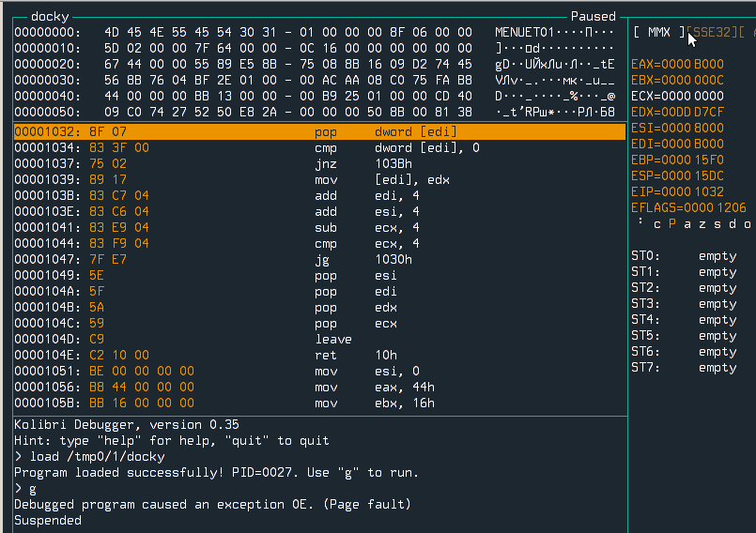Toggle the carry flag 'c'
756x533 pixels.
(657, 223)
